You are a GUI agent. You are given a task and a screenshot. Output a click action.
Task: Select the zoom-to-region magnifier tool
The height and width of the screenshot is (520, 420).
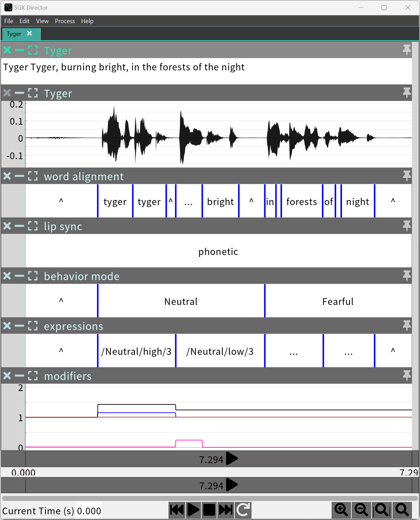click(x=382, y=510)
